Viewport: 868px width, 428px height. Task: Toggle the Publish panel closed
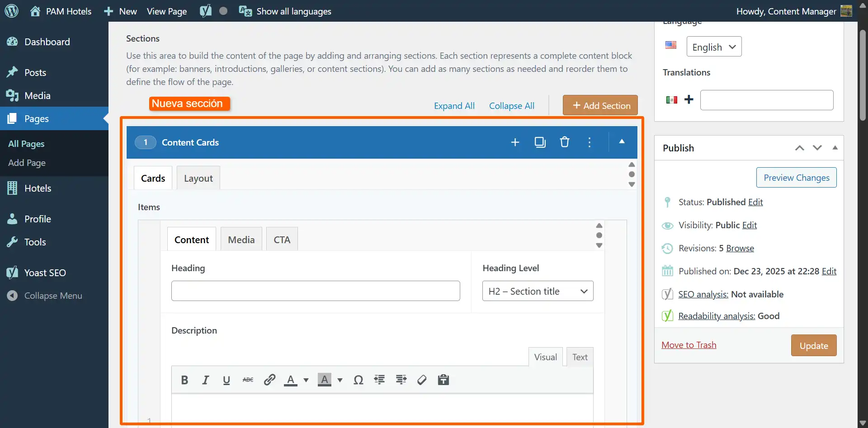(x=835, y=148)
